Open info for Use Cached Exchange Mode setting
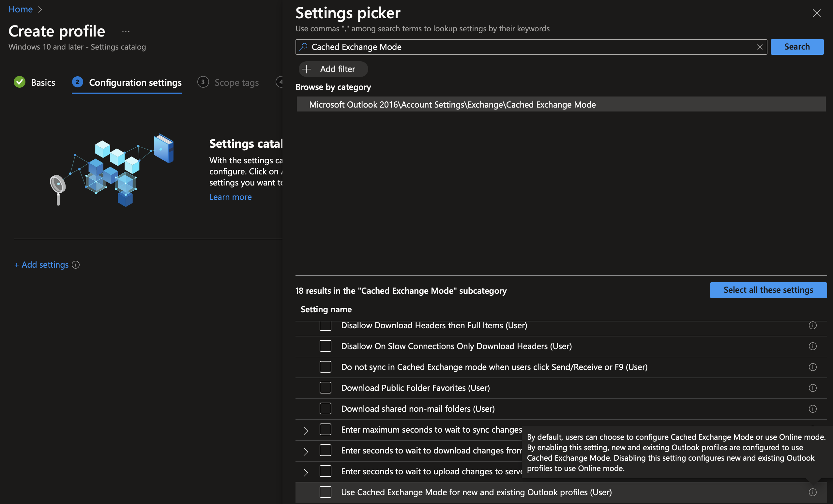833x504 pixels. click(813, 492)
